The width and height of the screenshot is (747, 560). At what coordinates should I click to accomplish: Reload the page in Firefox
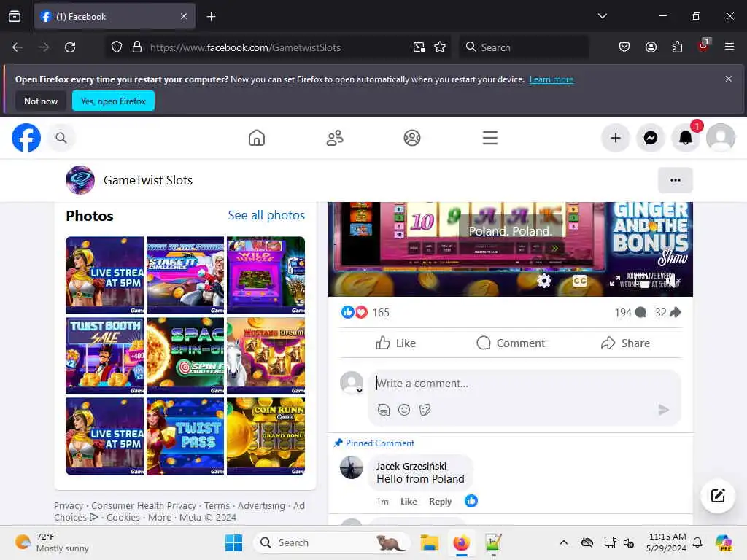pos(70,47)
